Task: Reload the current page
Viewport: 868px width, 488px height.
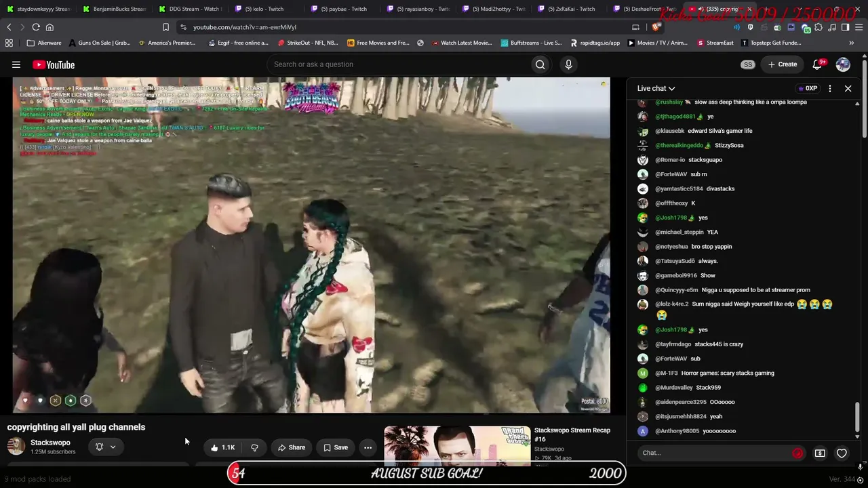Action: [x=36, y=27]
